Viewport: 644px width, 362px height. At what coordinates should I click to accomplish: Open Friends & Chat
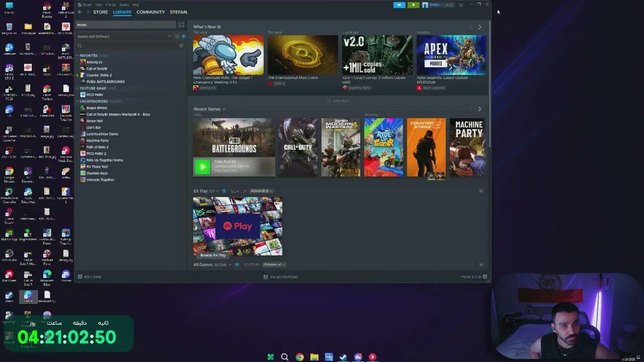coord(473,277)
